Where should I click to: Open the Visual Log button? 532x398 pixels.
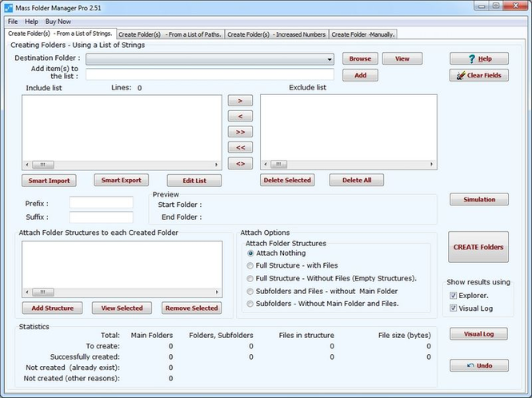478,334
